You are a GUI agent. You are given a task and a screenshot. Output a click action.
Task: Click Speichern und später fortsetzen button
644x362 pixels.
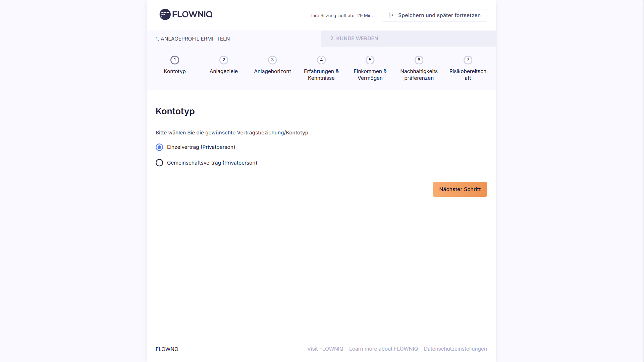coord(434,15)
